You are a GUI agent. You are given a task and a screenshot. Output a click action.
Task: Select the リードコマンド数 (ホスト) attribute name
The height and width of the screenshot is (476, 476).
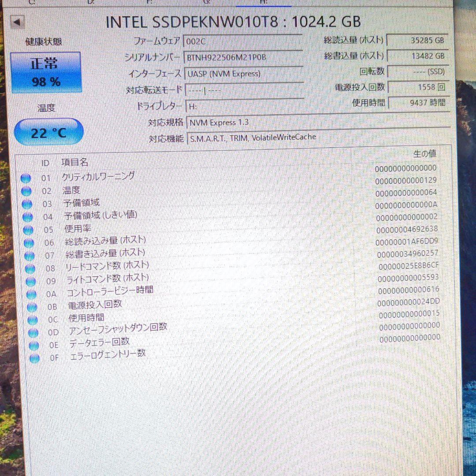coord(107,266)
